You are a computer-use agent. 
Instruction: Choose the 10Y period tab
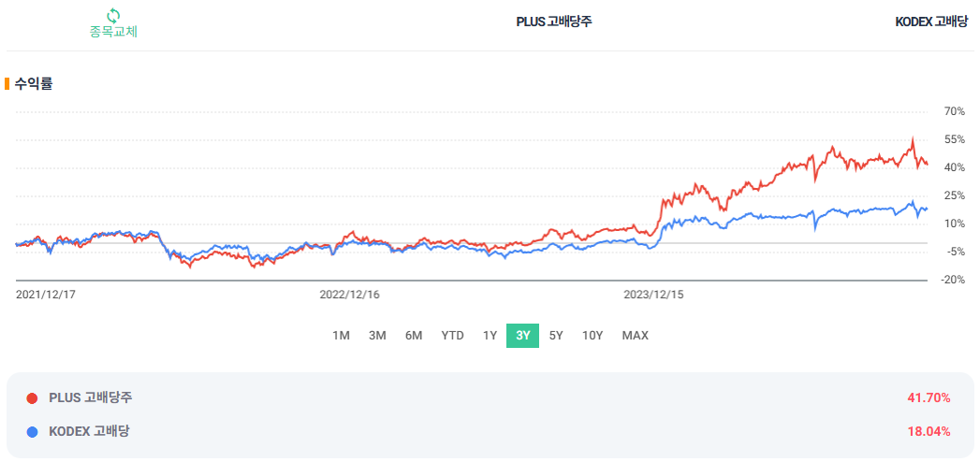[x=592, y=335]
